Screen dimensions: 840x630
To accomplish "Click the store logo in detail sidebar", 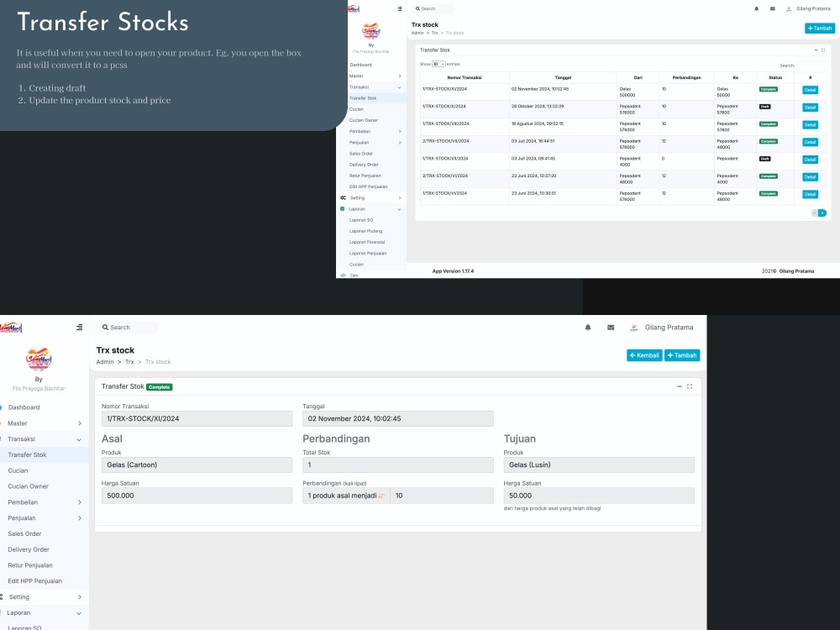I will 39,359.
